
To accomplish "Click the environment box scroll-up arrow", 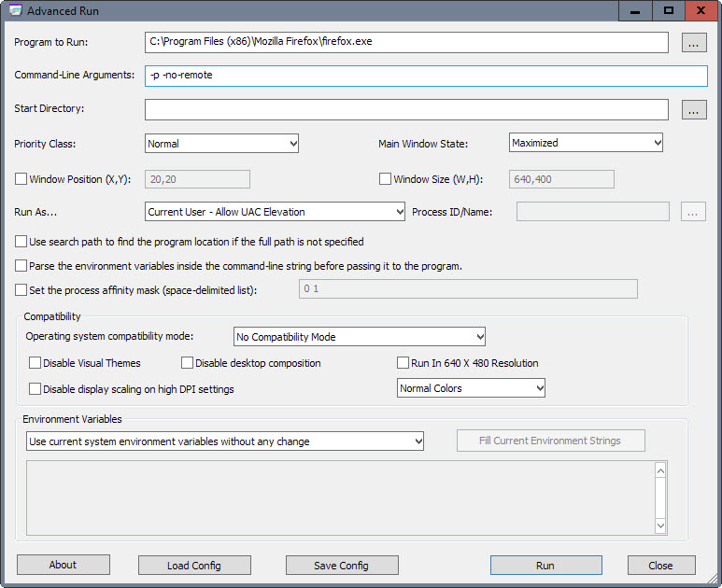I will pyautogui.click(x=660, y=470).
